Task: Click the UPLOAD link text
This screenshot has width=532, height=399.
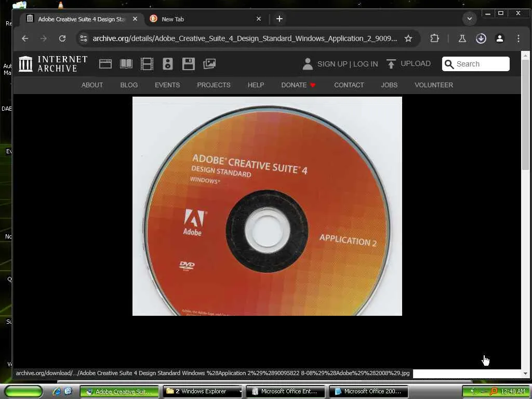Action: [x=416, y=64]
